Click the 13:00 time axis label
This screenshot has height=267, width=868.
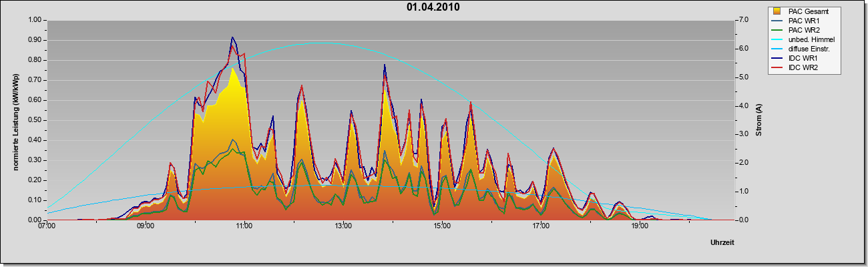[x=343, y=226]
